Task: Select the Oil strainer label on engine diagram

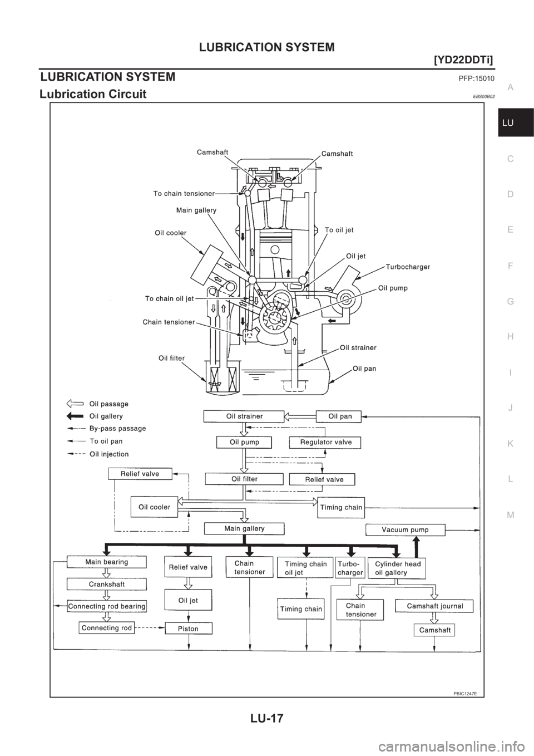Action: 358,347
